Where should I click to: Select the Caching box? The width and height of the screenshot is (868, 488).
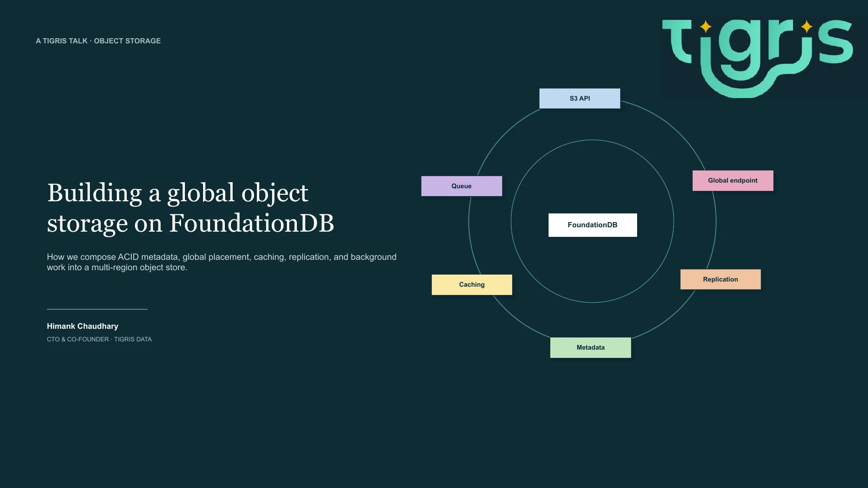pos(472,285)
